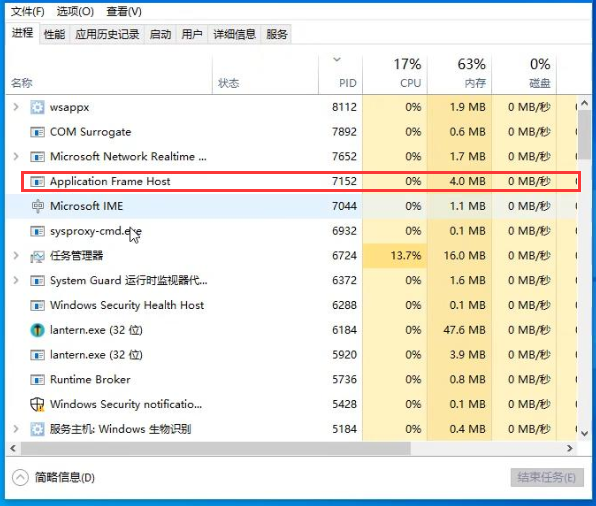The height and width of the screenshot is (506, 596).
Task: Click the wsappx gear icon
Action: click(x=37, y=108)
